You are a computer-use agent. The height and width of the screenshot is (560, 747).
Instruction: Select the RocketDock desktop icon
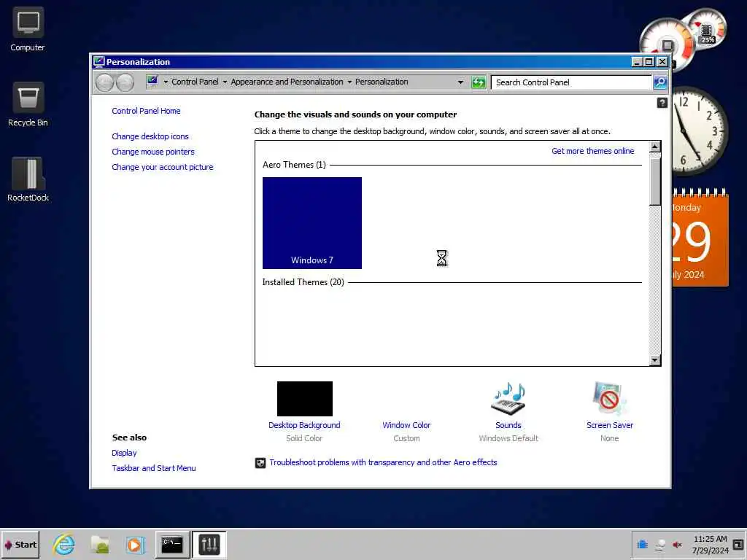tap(28, 179)
